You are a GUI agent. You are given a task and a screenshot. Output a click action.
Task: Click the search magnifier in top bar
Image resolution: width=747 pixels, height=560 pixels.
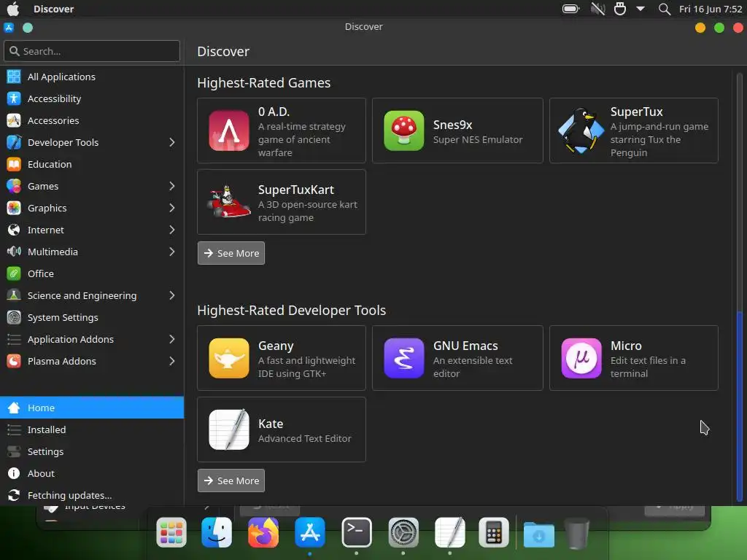(x=664, y=9)
